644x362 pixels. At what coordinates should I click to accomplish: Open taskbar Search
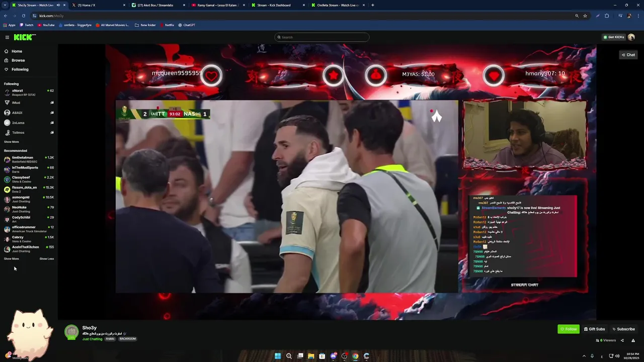pos(289,356)
